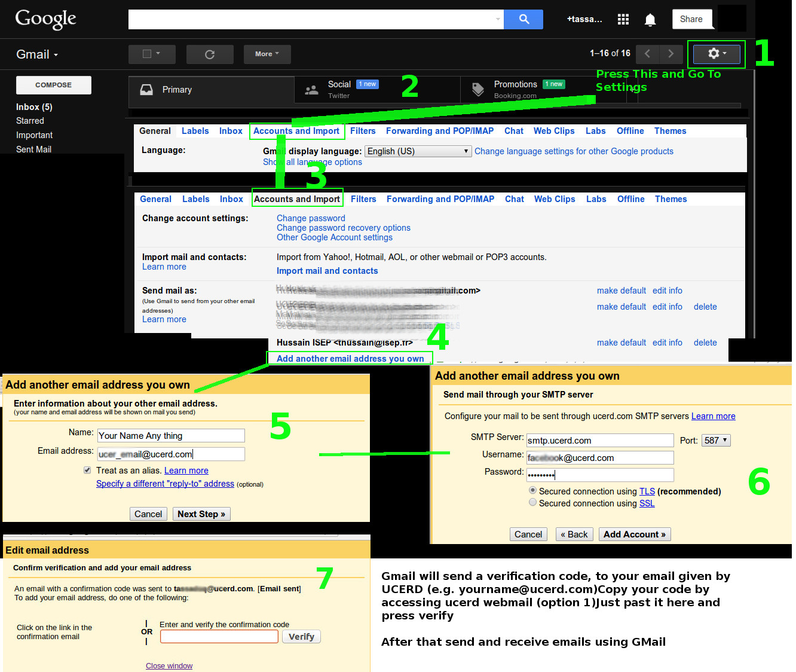Open the Google apps grid
The width and height of the screenshot is (796, 672).
click(x=623, y=19)
